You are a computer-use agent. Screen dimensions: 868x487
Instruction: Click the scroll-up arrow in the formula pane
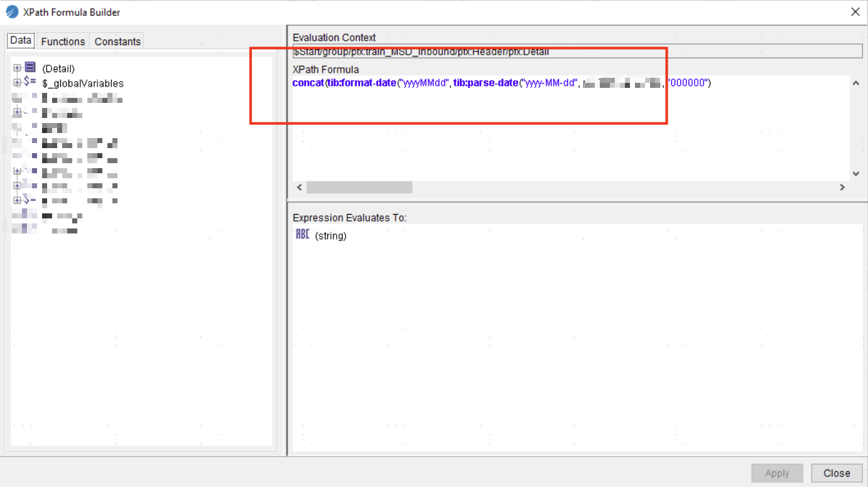point(855,82)
